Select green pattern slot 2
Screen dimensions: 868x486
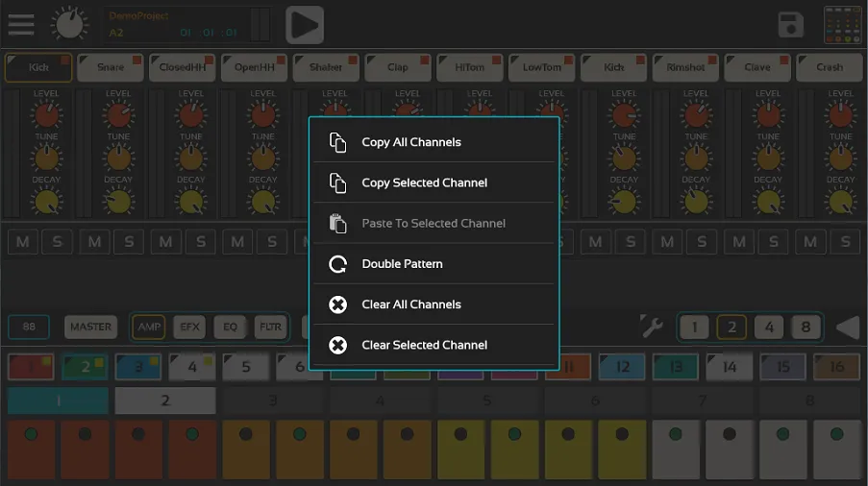click(85, 367)
